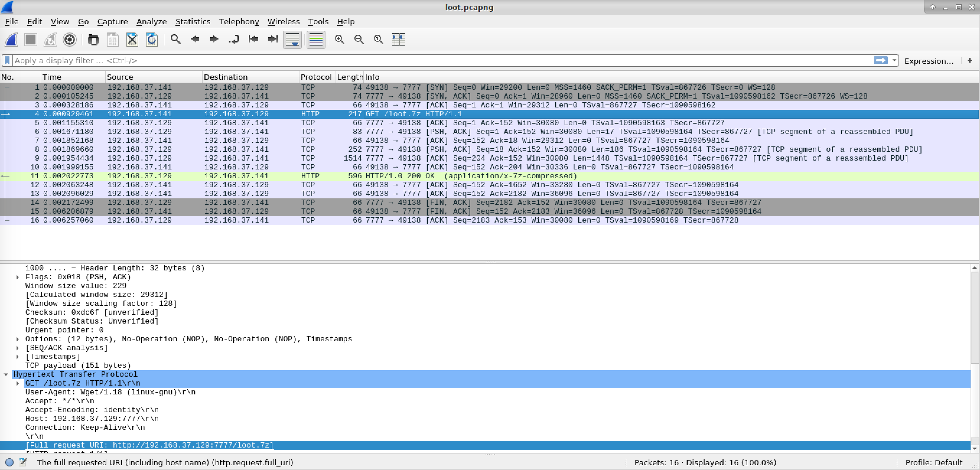Expand the [Timestamps] node
The height and width of the screenshot is (470, 980).
pos(17,357)
